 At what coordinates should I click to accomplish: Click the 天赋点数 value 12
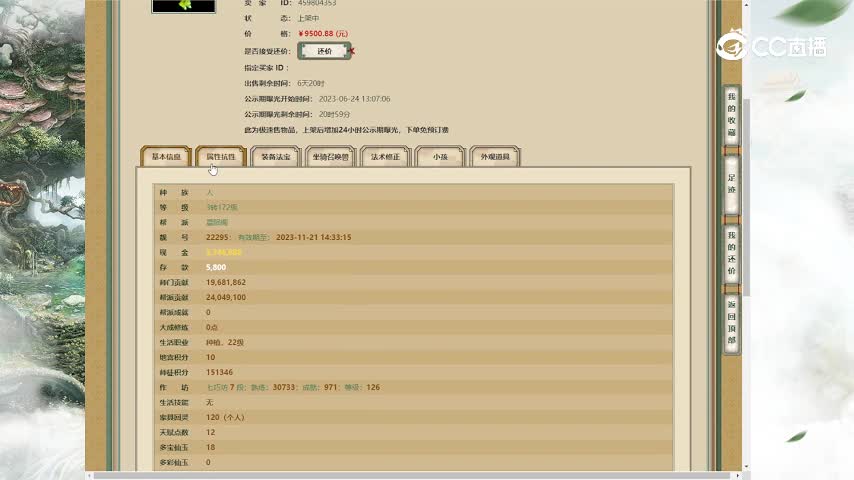tap(211, 432)
